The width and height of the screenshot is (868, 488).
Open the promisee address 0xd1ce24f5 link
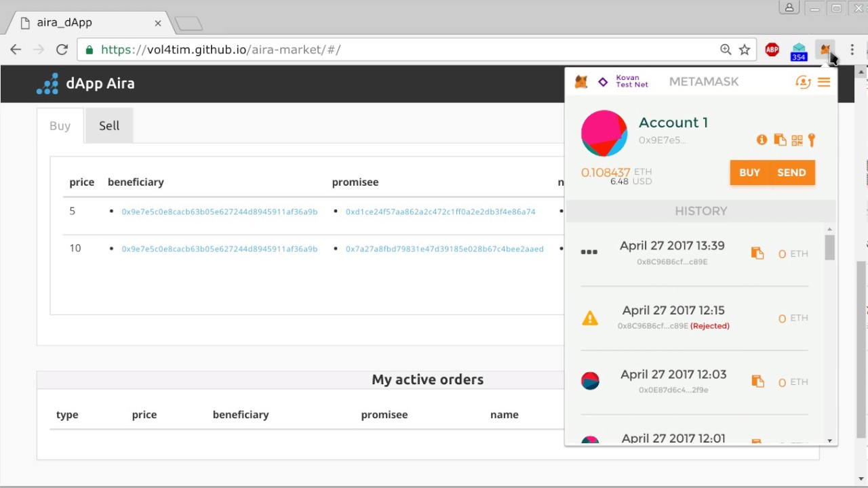point(440,211)
